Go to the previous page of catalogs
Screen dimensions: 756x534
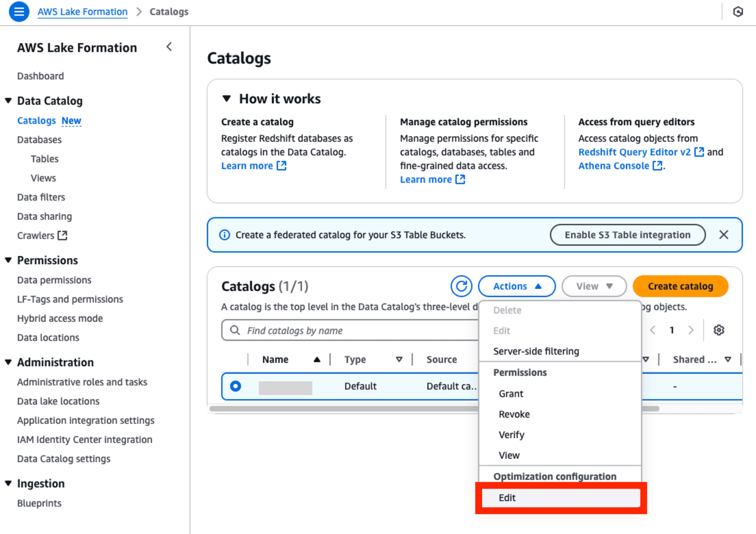tap(652, 330)
